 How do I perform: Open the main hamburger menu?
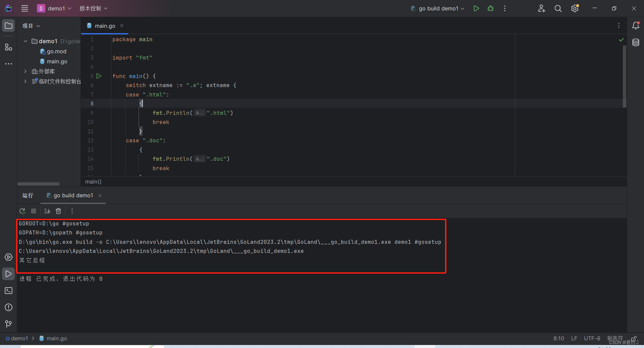coord(25,8)
